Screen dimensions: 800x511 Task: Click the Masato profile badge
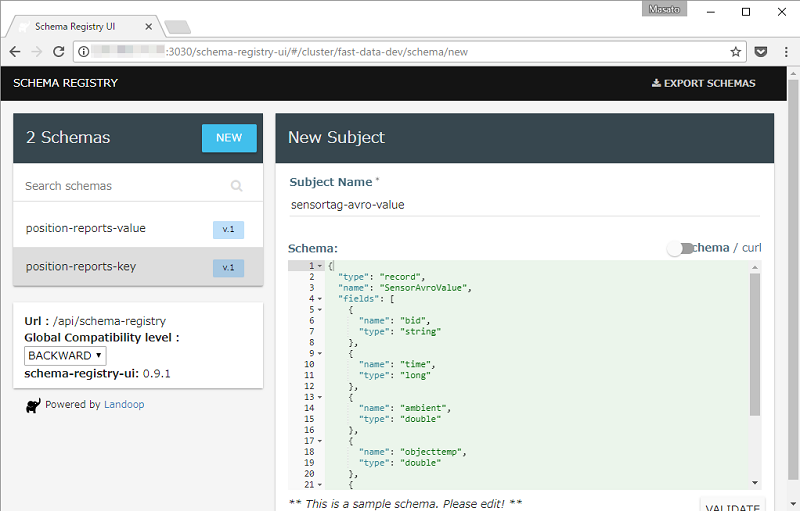click(x=664, y=9)
